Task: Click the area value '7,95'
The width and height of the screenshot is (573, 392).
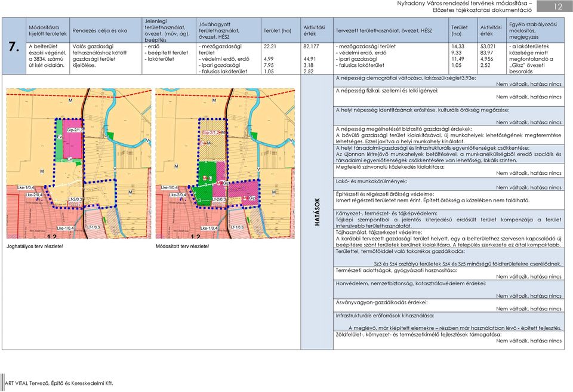Action: point(269,65)
